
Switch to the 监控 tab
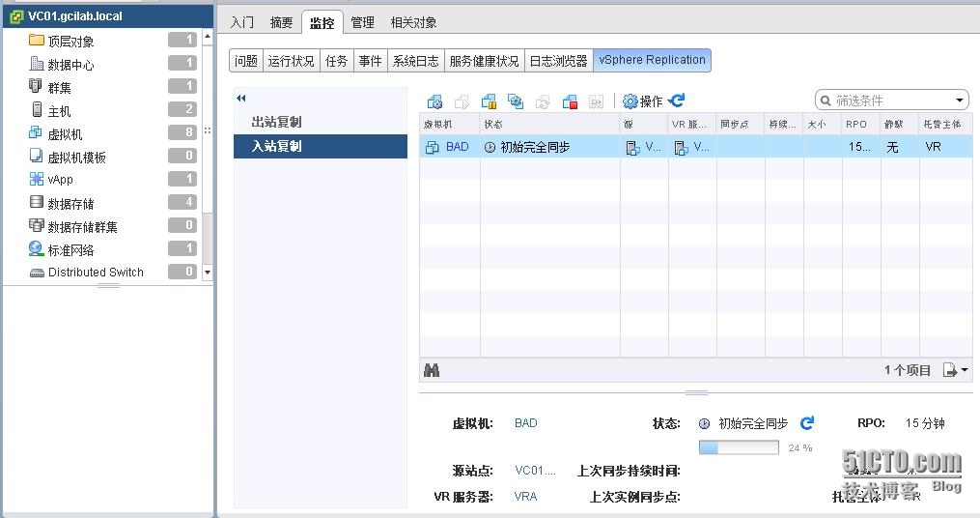(x=322, y=22)
